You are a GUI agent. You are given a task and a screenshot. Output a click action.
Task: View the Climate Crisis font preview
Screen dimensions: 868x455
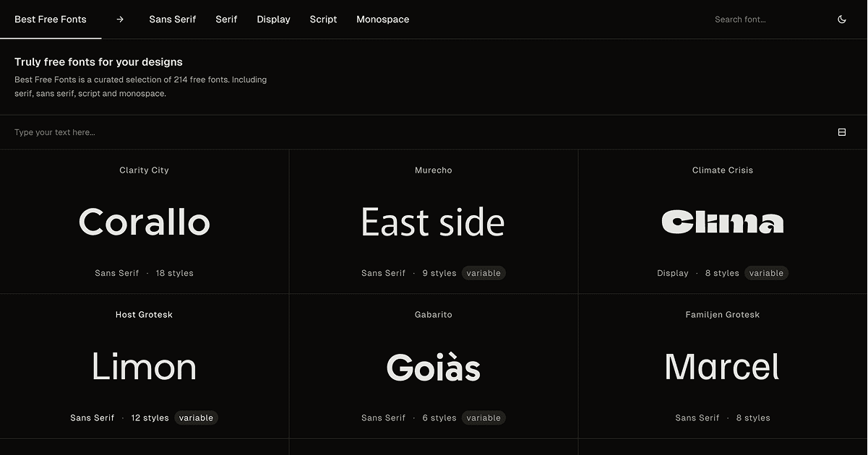pos(723,222)
